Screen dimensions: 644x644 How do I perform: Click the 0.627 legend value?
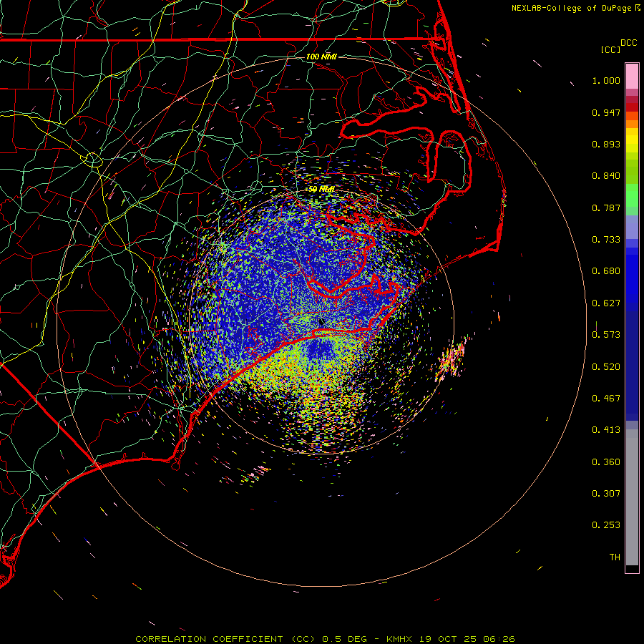(606, 303)
